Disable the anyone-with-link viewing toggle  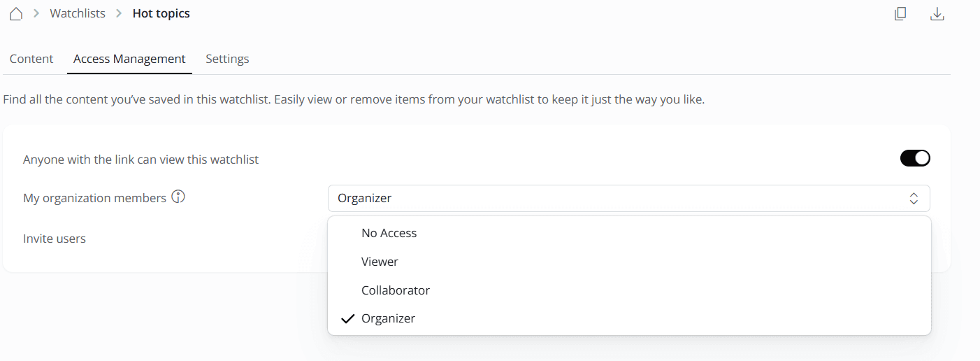915,159
